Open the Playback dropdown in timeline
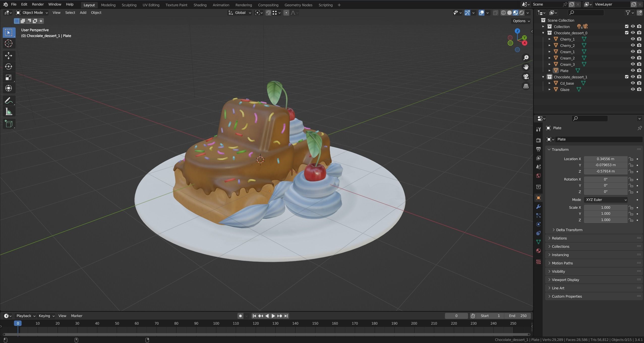 coord(26,316)
